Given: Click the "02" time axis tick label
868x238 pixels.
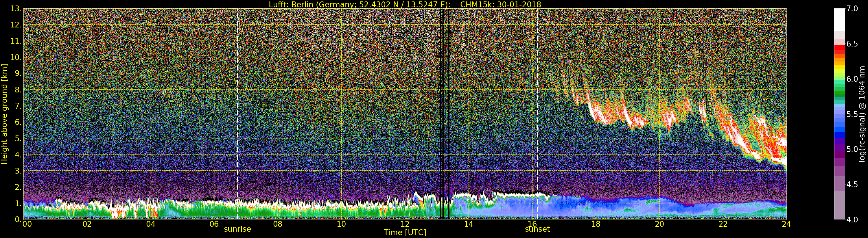Looking at the screenshot, I should [x=87, y=224].
